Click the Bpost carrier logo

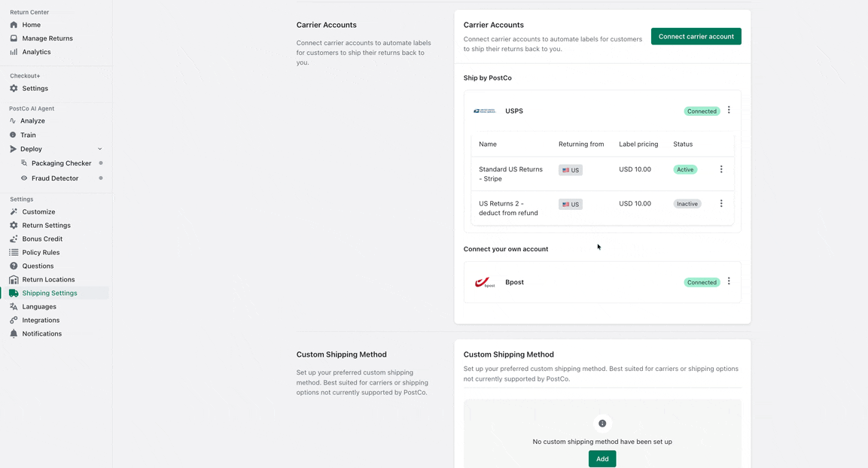tap(484, 282)
